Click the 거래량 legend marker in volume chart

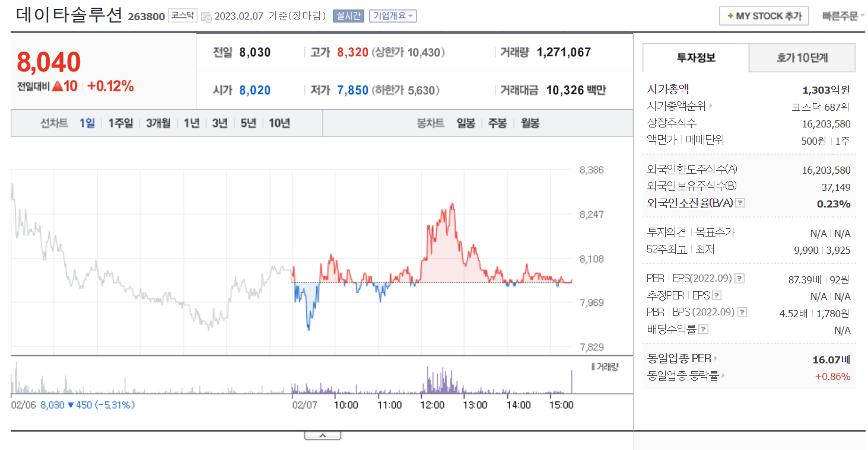[x=593, y=367]
